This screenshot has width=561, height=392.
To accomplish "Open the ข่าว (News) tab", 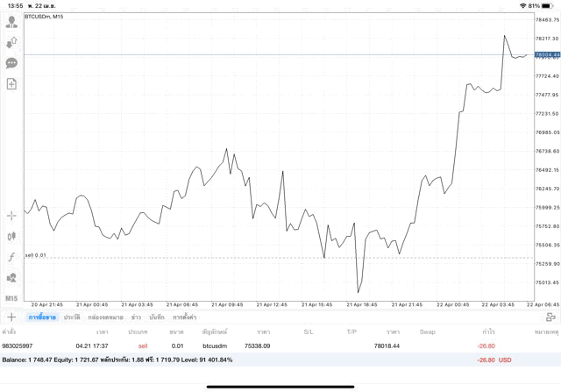I will [136, 317].
